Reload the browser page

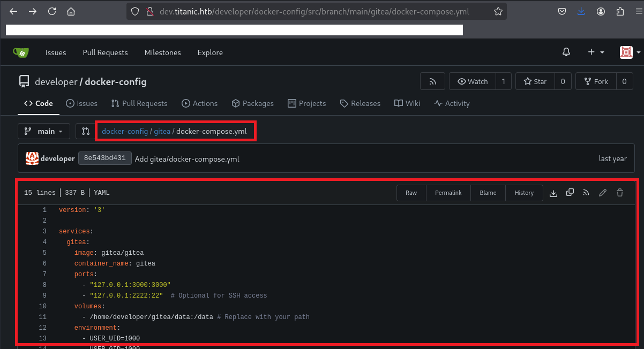(52, 11)
